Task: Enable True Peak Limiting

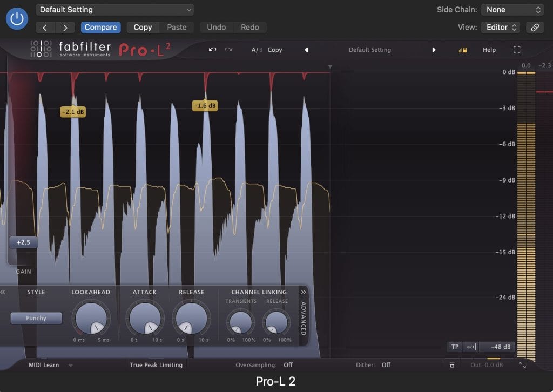Action: (156, 365)
